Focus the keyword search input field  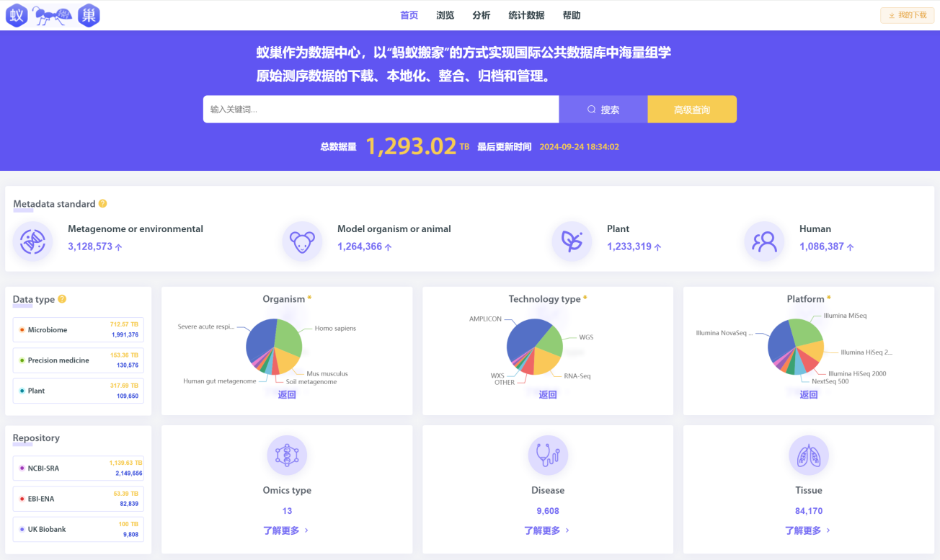381,110
